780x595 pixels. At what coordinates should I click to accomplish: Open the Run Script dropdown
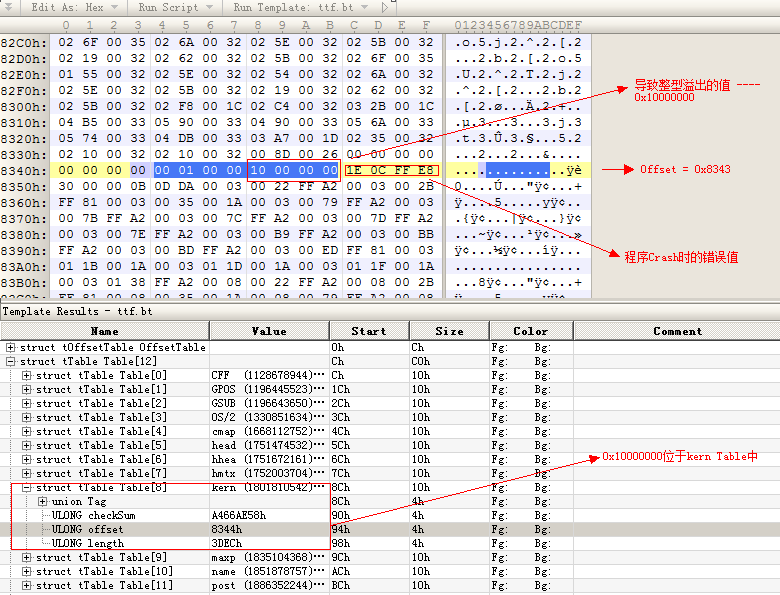(175, 7)
